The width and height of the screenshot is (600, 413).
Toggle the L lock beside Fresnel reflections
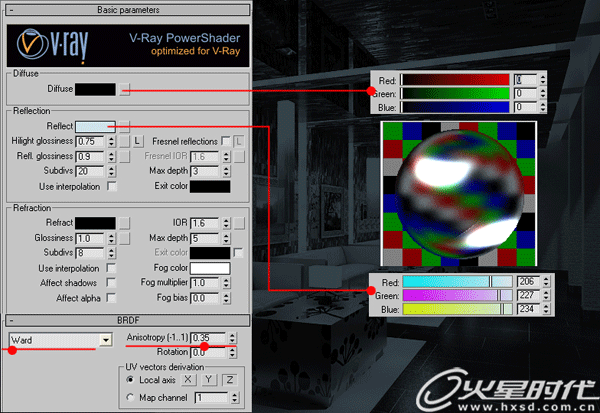(x=239, y=142)
